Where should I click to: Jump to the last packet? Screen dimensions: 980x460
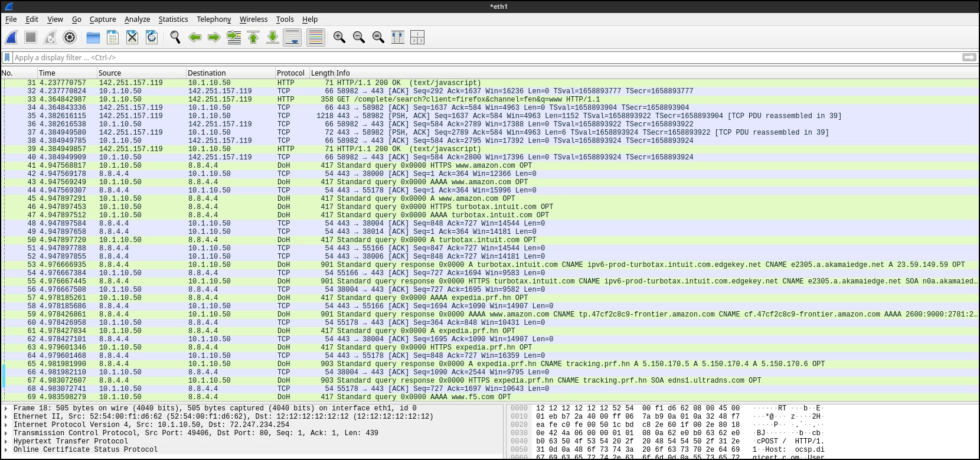(x=273, y=37)
